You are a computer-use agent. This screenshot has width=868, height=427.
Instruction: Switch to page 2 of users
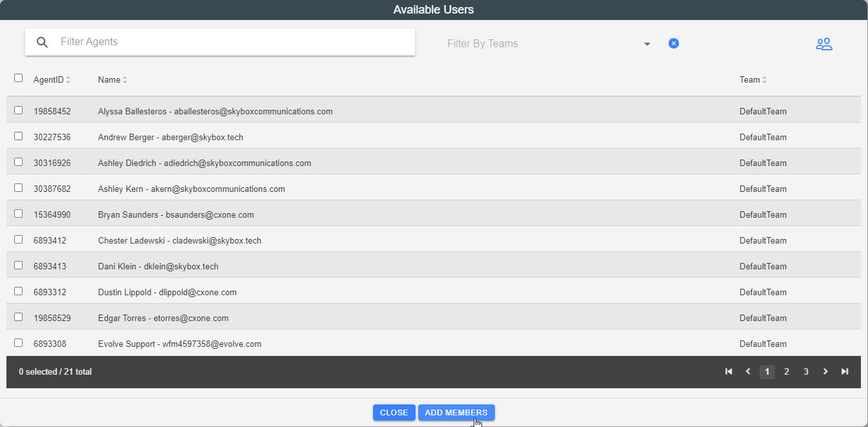(787, 371)
